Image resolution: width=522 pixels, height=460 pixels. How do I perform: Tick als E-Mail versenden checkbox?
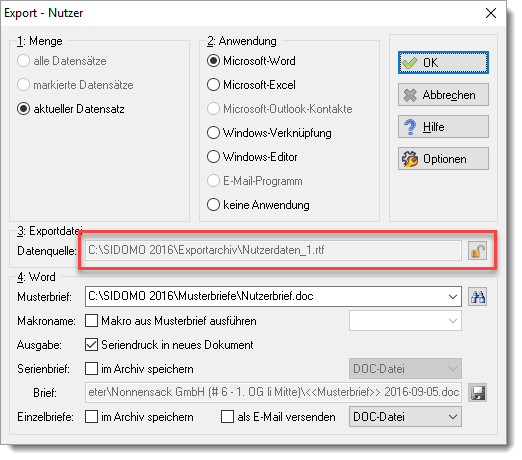coord(227,417)
